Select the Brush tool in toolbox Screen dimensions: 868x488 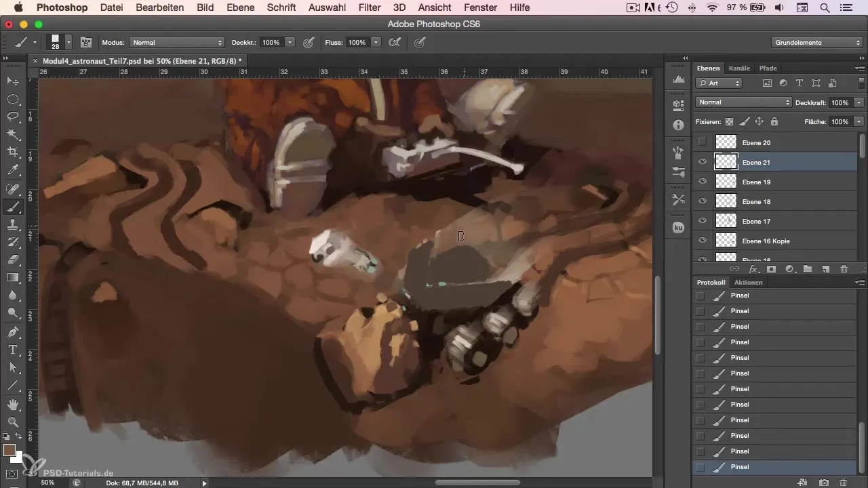pyautogui.click(x=12, y=207)
